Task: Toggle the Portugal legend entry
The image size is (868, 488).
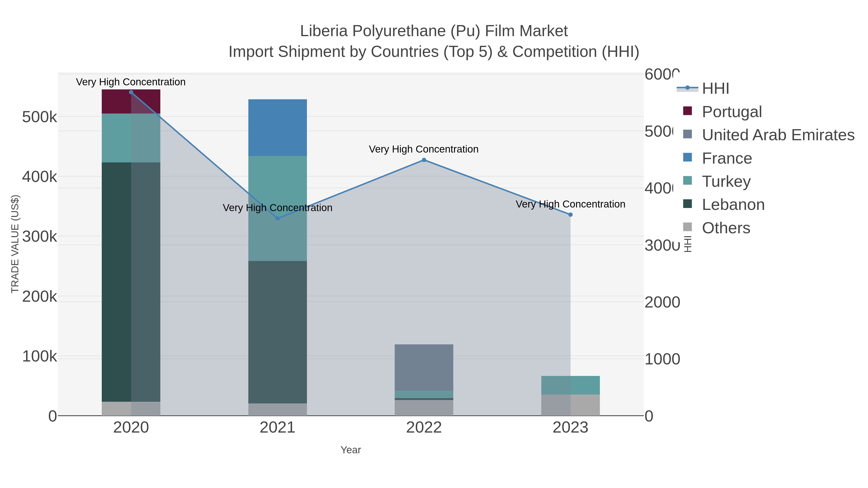Action: (x=722, y=112)
